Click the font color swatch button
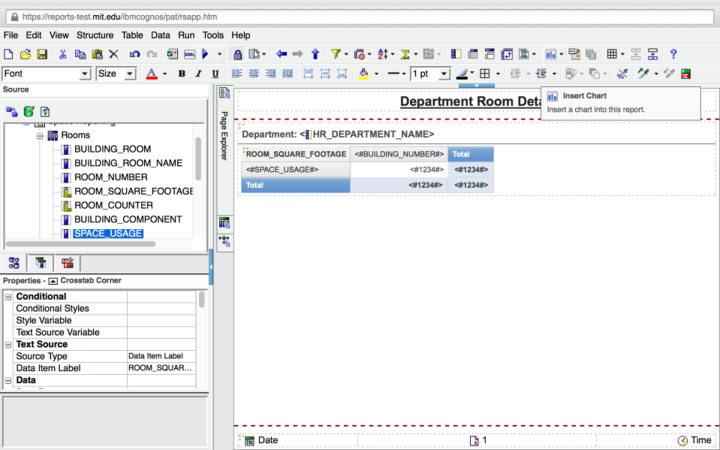This screenshot has height=450, width=720. [x=151, y=74]
